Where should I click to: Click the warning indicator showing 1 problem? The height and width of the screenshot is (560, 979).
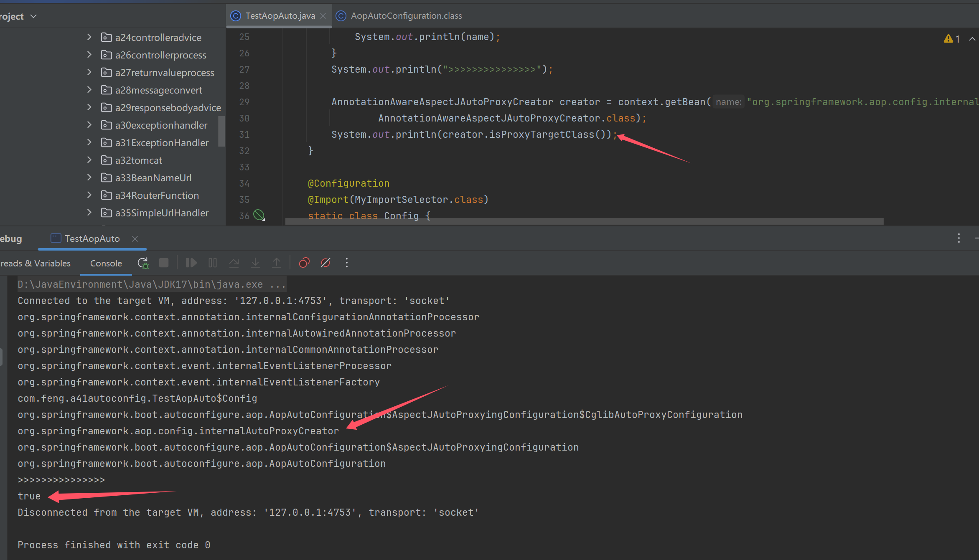tap(952, 39)
